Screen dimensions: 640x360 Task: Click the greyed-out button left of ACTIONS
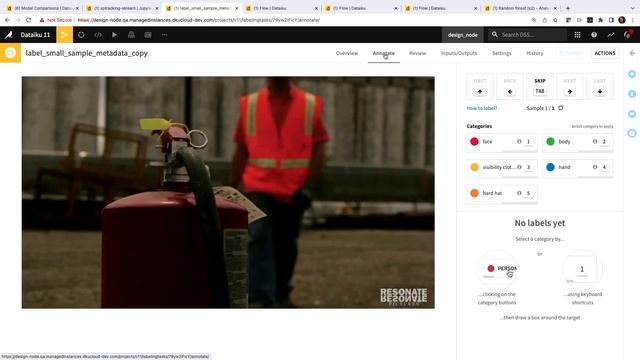[571, 53]
